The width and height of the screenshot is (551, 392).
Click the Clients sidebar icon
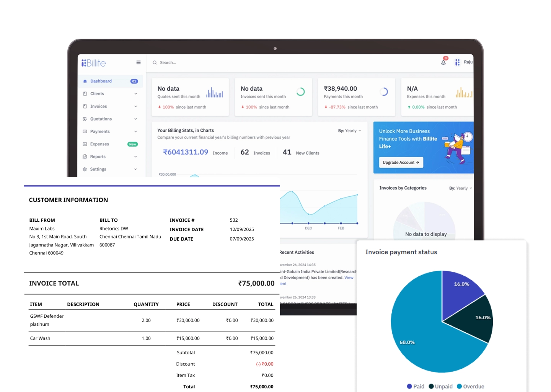click(x=85, y=94)
